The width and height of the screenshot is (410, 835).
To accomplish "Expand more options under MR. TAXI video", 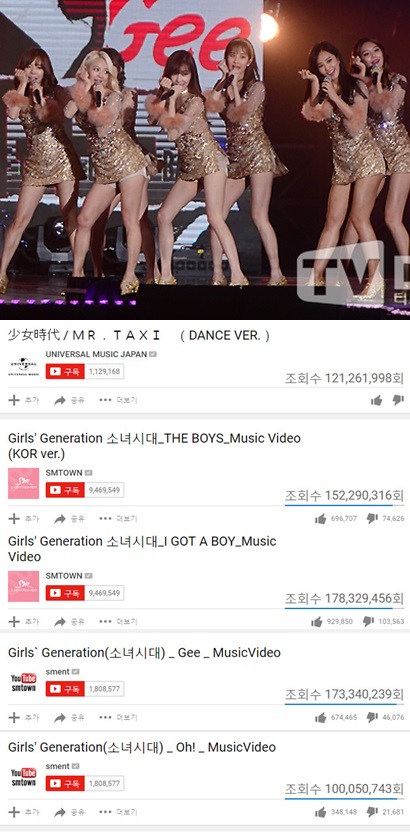I will click(x=118, y=400).
